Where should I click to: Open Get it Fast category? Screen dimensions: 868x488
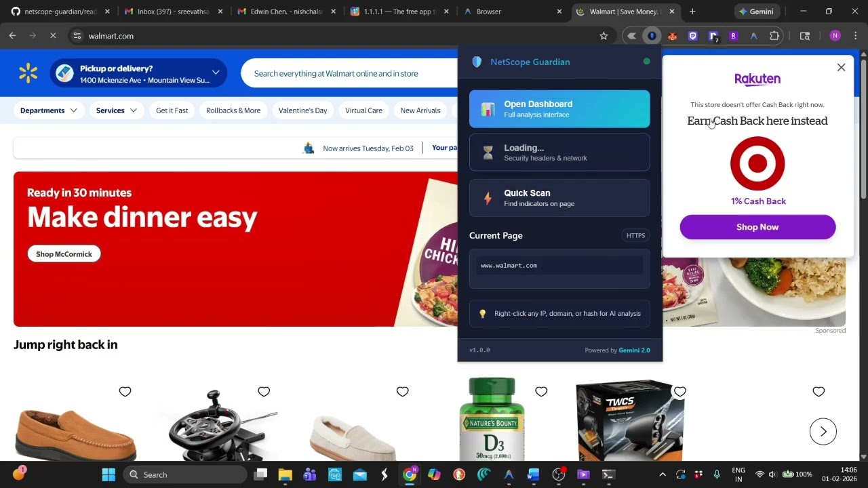coord(172,110)
